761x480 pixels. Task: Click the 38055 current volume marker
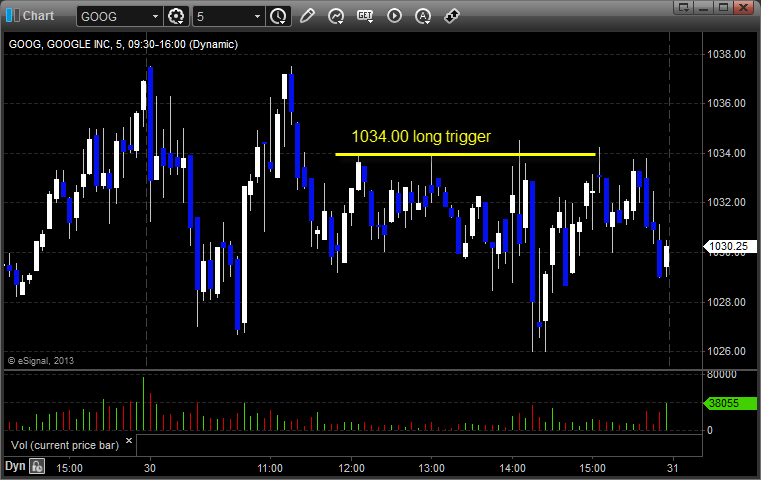coord(730,403)
